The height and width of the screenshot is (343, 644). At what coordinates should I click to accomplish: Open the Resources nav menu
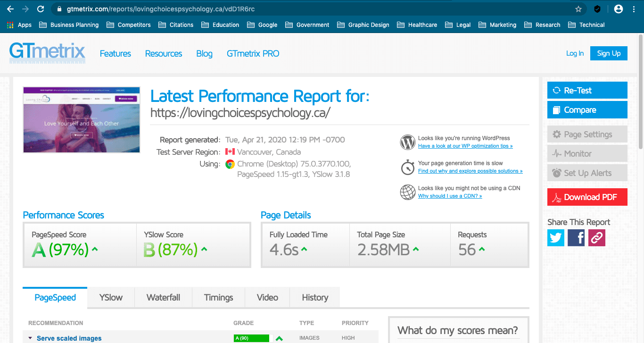164,54
